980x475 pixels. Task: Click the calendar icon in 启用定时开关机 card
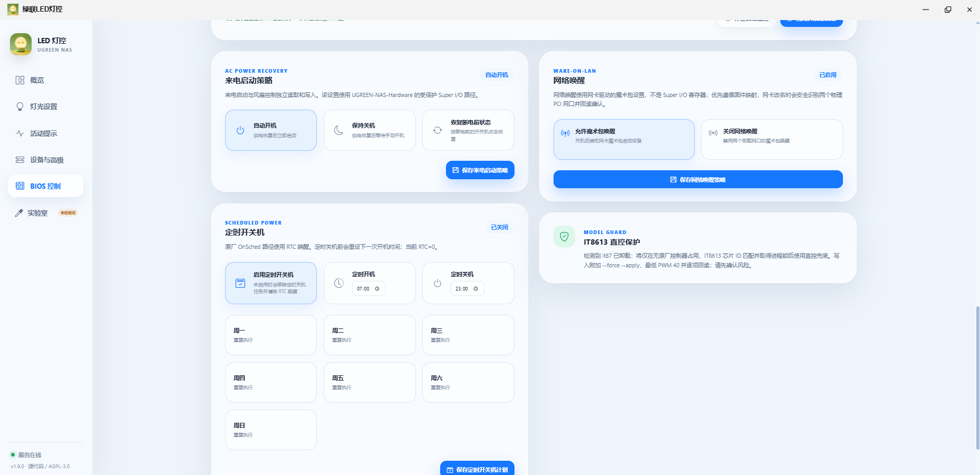240,283
